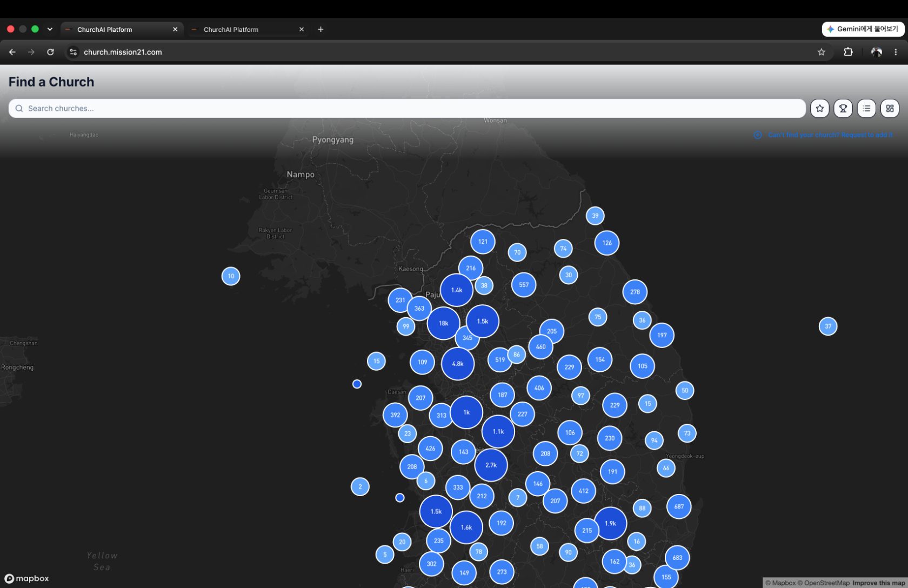Switch to the inactive ChurchAI Platform tab
The image size is (908, 588).
[x=247, y=29]
